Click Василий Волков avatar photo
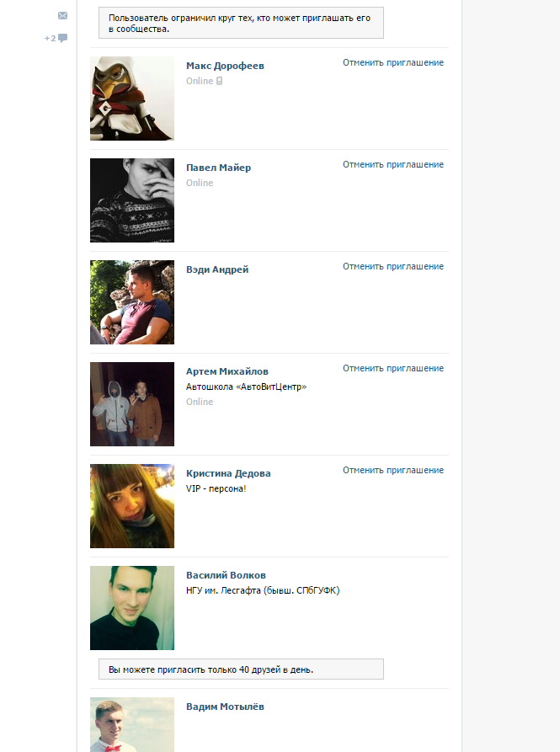This screenshot has height=752, width=560. (132, 608)
